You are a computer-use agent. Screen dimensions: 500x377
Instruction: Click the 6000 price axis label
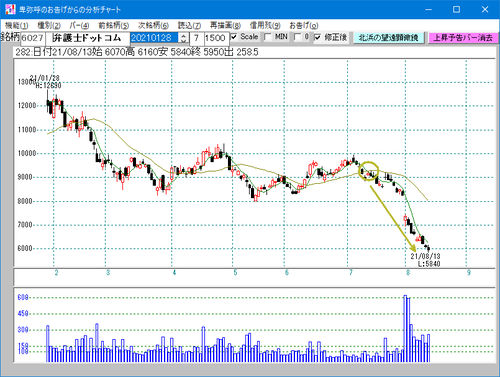25,248
